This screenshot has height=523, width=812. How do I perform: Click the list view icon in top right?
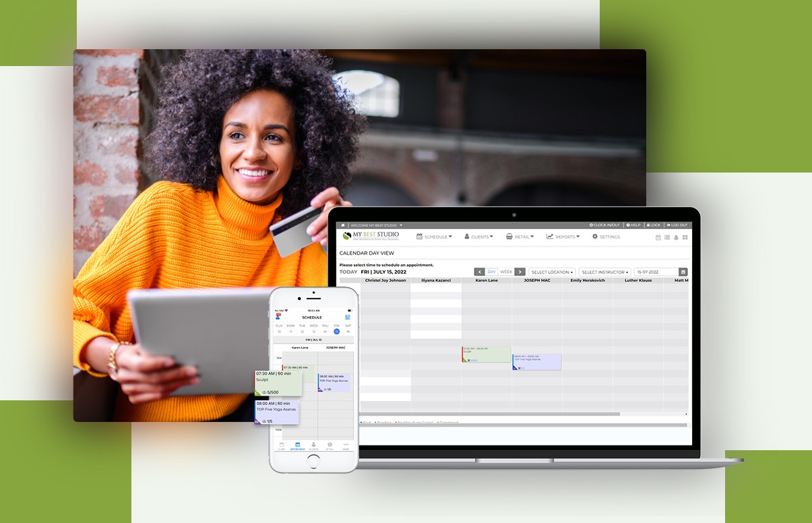(667, 237)
